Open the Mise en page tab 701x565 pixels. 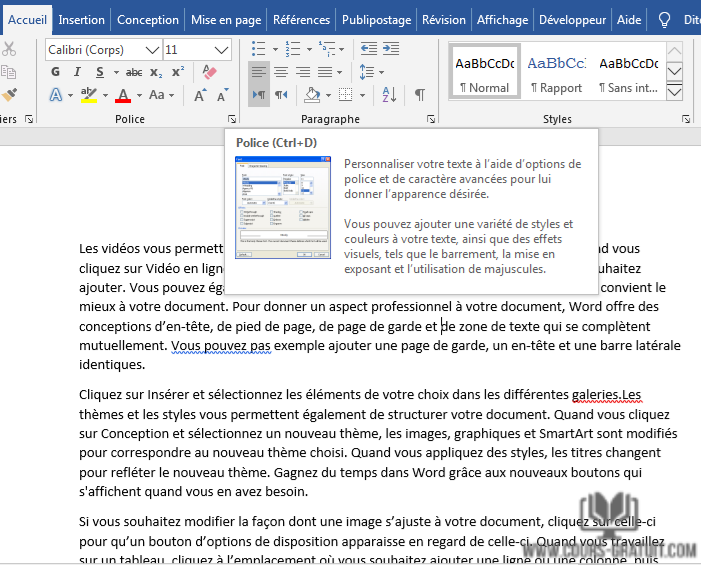[226, 19]
